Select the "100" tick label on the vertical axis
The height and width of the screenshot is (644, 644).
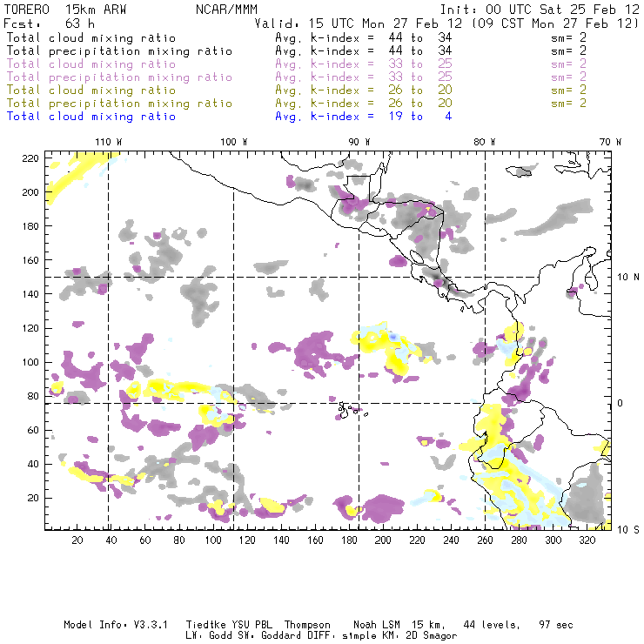coord(30,362)
